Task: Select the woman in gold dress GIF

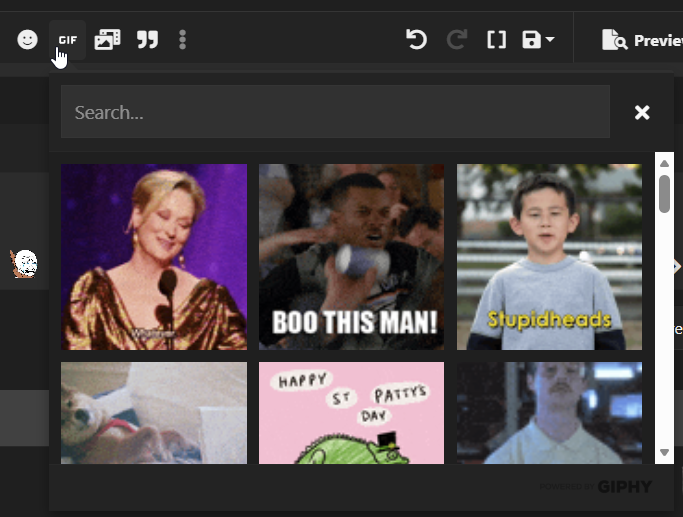Action: 154,257
